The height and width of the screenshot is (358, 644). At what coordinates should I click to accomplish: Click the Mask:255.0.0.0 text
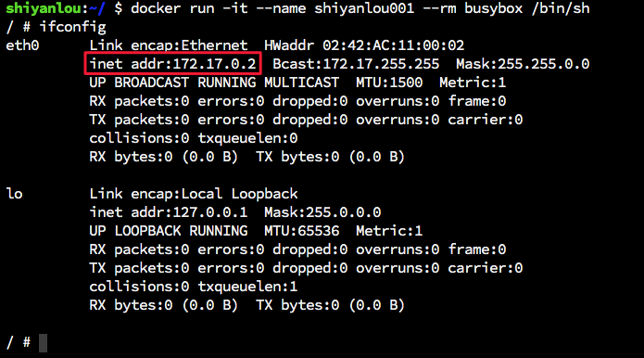322,212
